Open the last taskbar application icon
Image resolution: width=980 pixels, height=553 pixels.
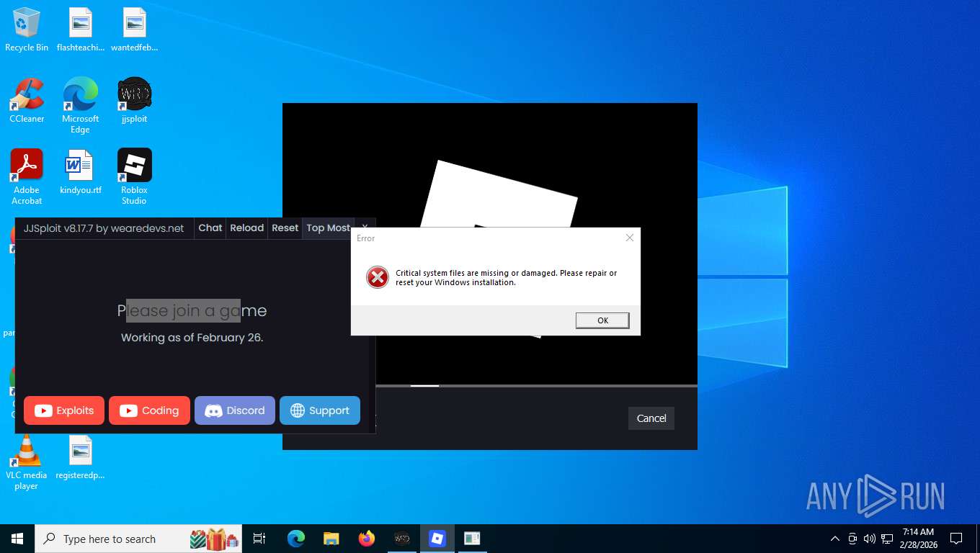click(472, 539)
